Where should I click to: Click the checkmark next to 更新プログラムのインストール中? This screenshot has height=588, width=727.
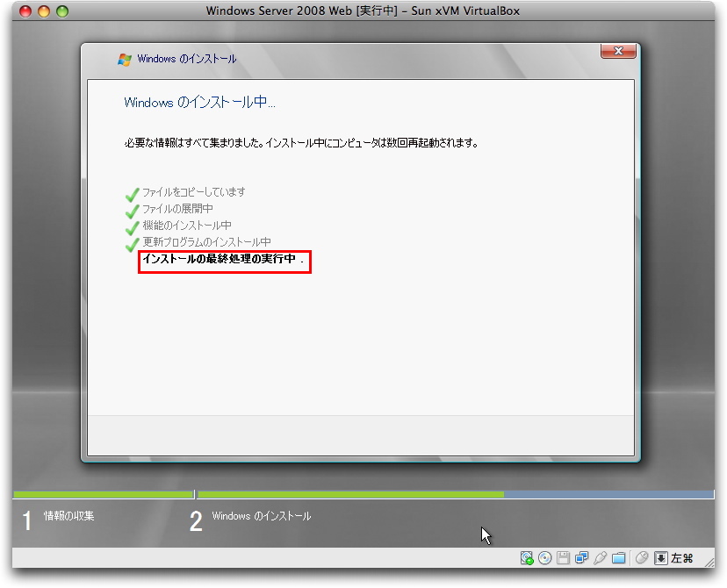[132, 245]
